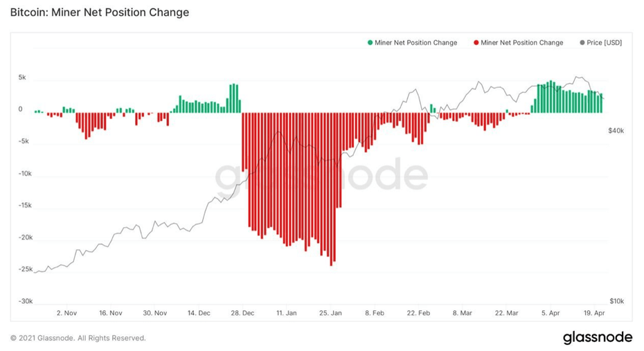Click the $10k price axis label

click(616, 301)
